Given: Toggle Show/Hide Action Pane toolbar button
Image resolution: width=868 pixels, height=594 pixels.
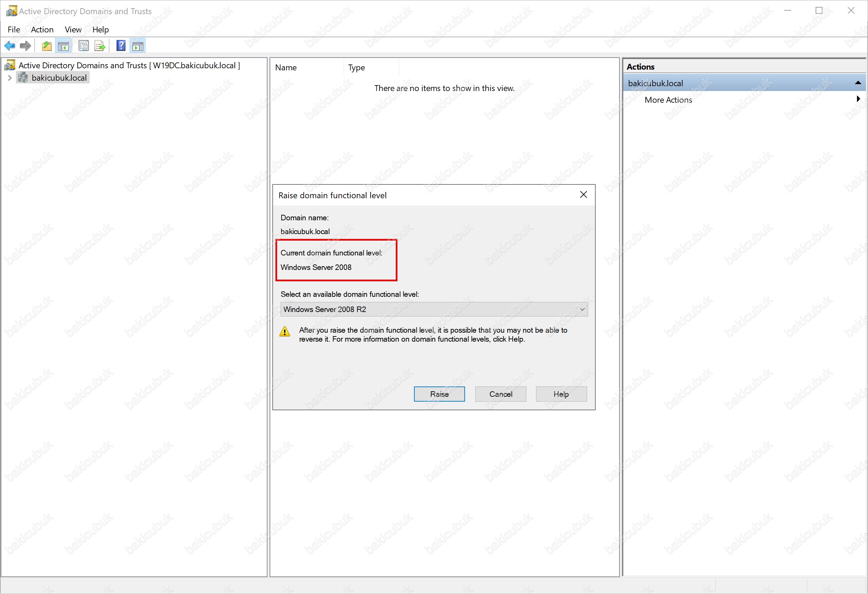Looking at the screenshot, I should [x=138, y=46].
